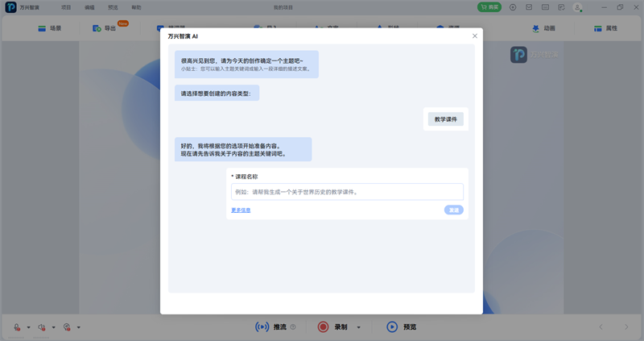This screenshot has height=341, width=644.
Task: Select the 教学课件 content type chip
Action: coord(445,119)
